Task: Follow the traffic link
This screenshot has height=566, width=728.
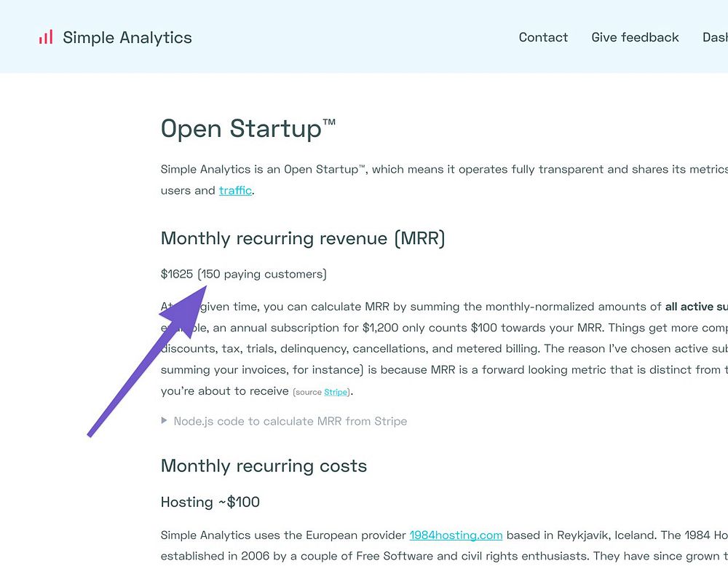Action: tap(235, 191)
